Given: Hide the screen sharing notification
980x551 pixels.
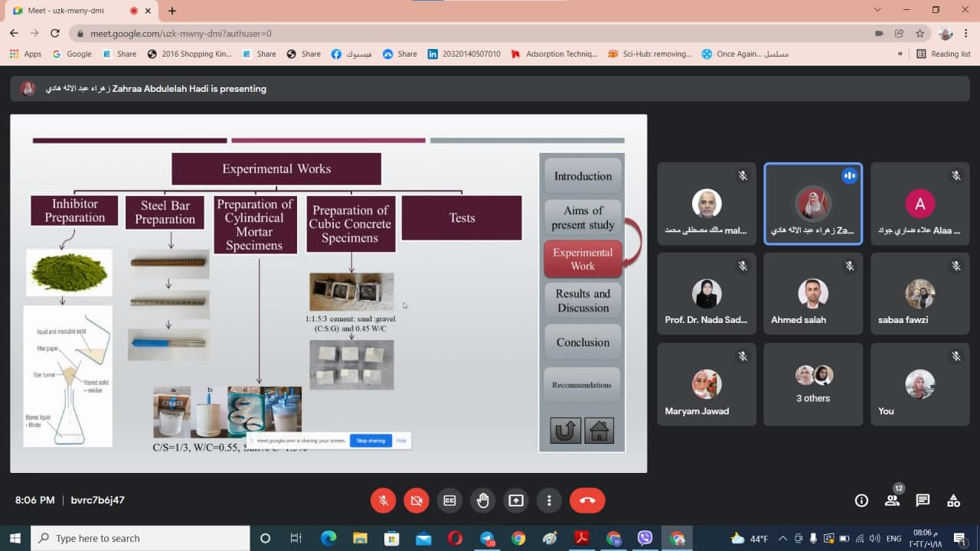Looking at the screenshot, I should [401, 441].
